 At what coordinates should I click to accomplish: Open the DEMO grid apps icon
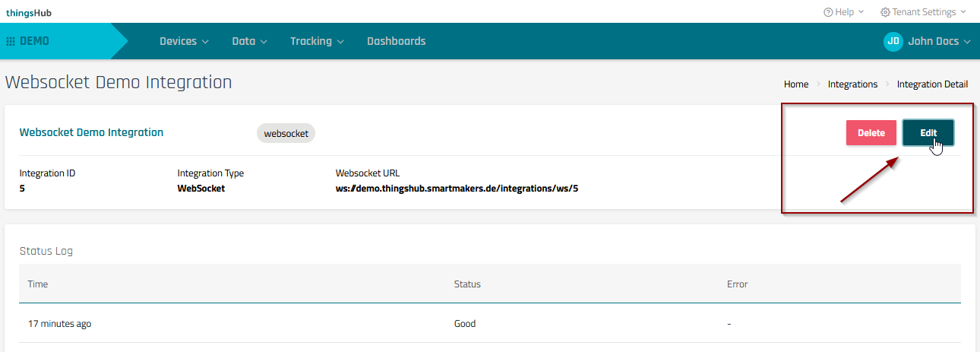[11, 41]
